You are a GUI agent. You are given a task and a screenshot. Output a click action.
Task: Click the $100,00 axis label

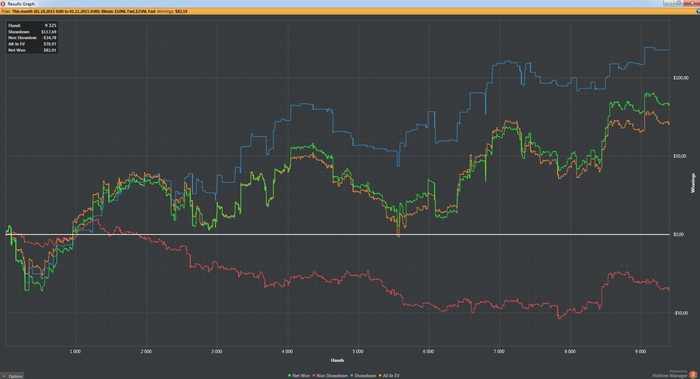[681, 78]
